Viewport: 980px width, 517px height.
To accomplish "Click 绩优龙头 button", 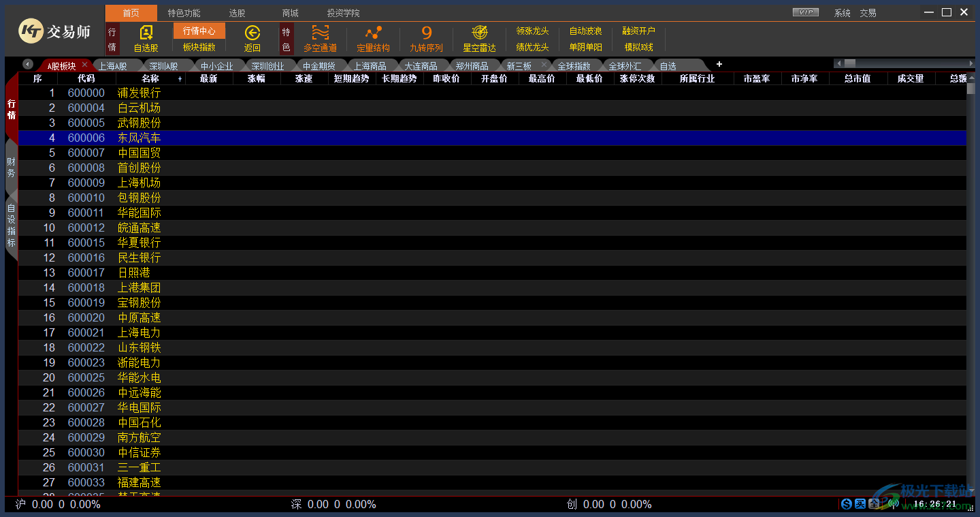I will [533, 47].
